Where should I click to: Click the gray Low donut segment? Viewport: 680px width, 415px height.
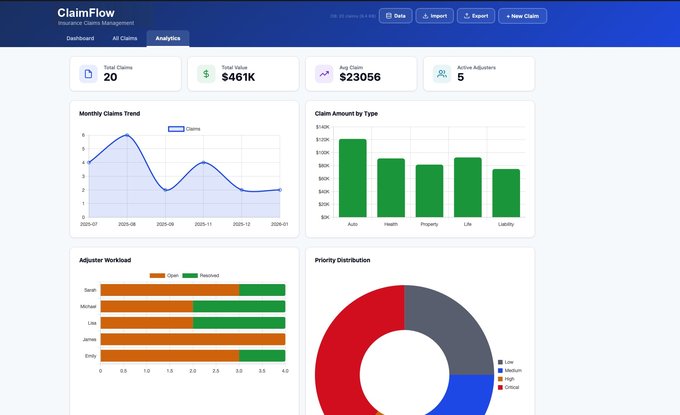pyautogui.click(x=447, y=332)
